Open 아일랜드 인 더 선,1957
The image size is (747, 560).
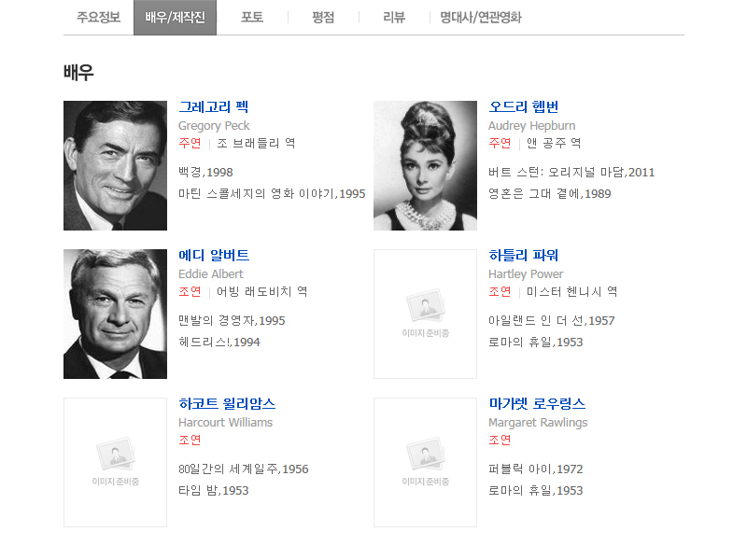click(552, 321)
